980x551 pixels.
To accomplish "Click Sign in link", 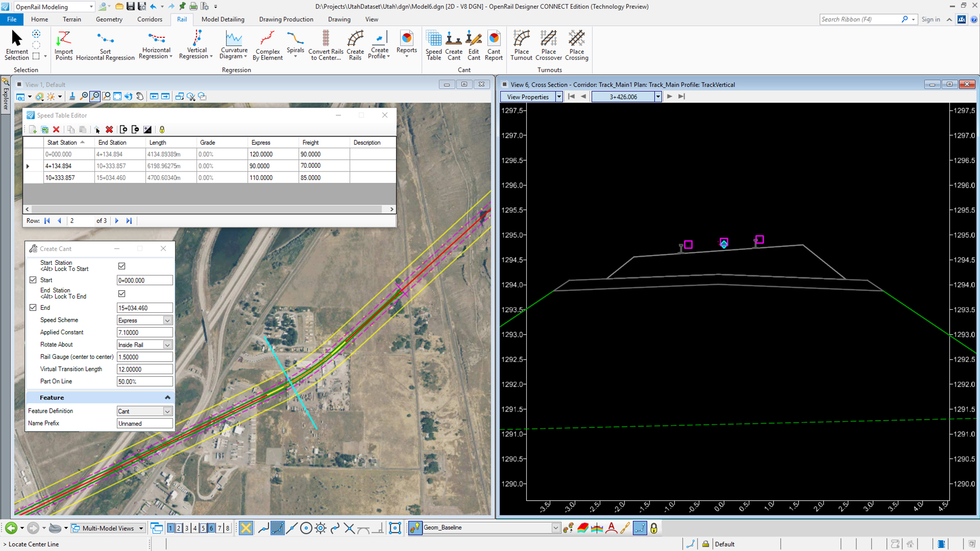I will coord(930,19).
